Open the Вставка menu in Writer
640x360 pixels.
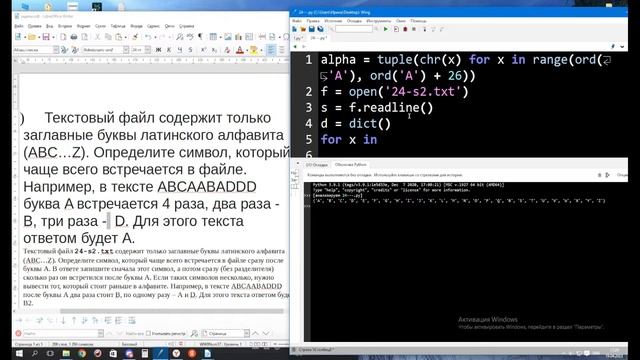tap(65, 26)
